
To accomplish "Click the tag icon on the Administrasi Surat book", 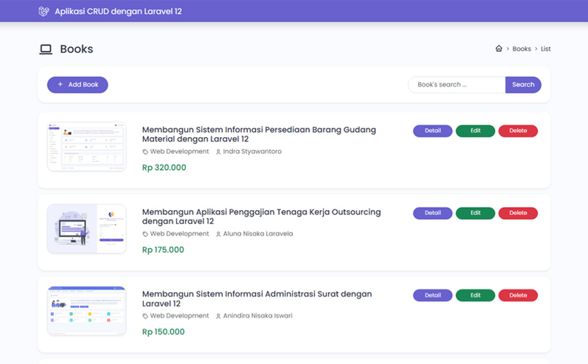I will [146, 316].
